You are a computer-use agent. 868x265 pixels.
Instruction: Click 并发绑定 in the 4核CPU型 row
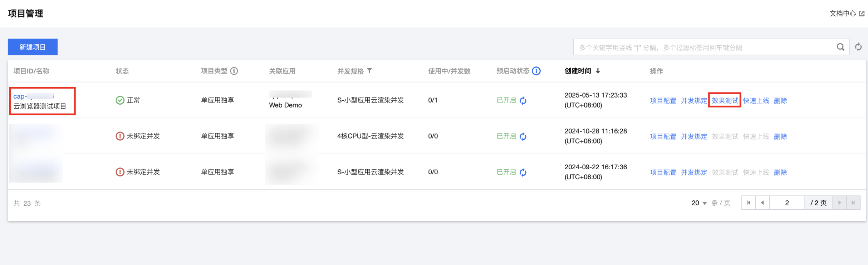pos(694,136)
